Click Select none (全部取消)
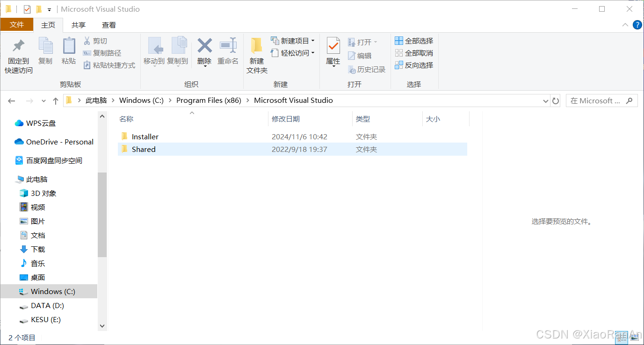The image size is (644, 345). coord(414,53)
